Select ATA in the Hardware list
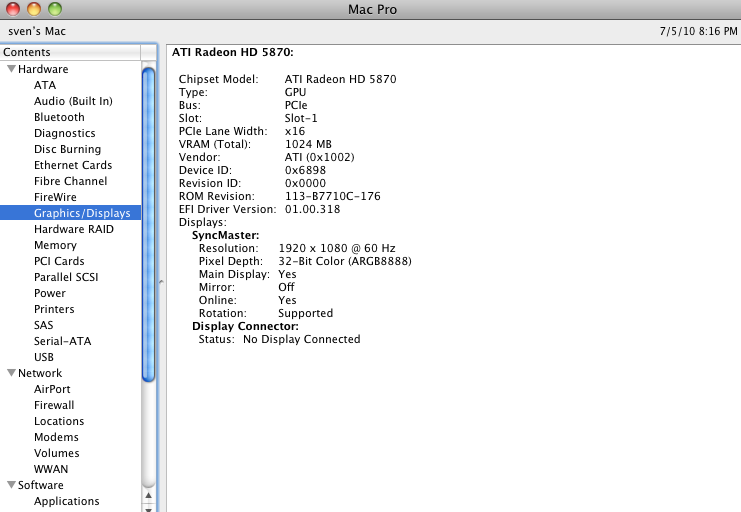 coord(45,85)
